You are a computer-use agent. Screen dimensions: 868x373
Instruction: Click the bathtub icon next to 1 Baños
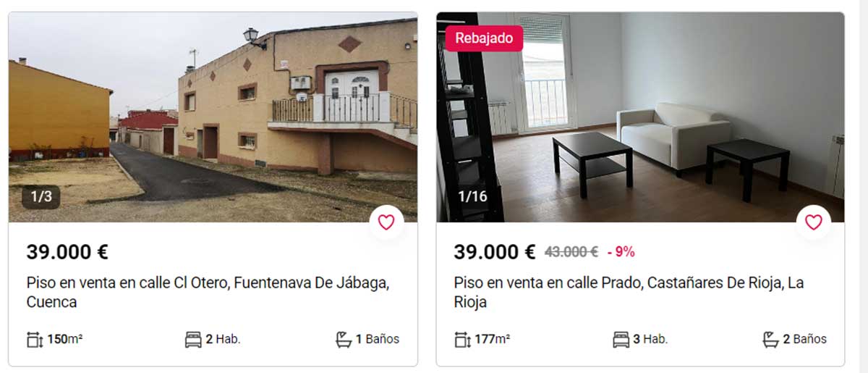(344, 339)
